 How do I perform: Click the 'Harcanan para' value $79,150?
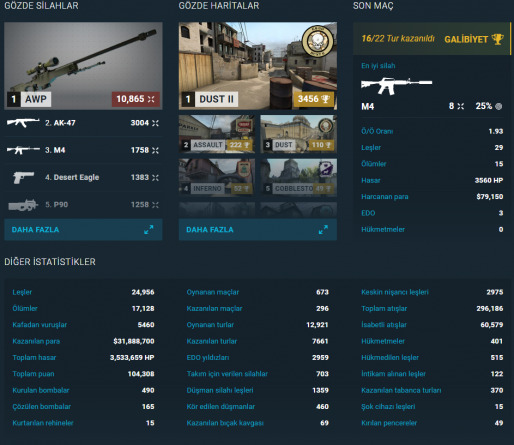click(x=490, y=197)
